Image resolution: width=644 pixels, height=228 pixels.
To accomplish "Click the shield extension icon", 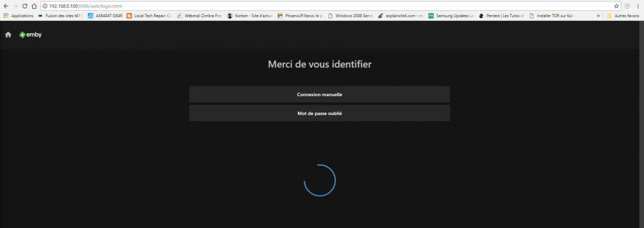I will (627, 6).
